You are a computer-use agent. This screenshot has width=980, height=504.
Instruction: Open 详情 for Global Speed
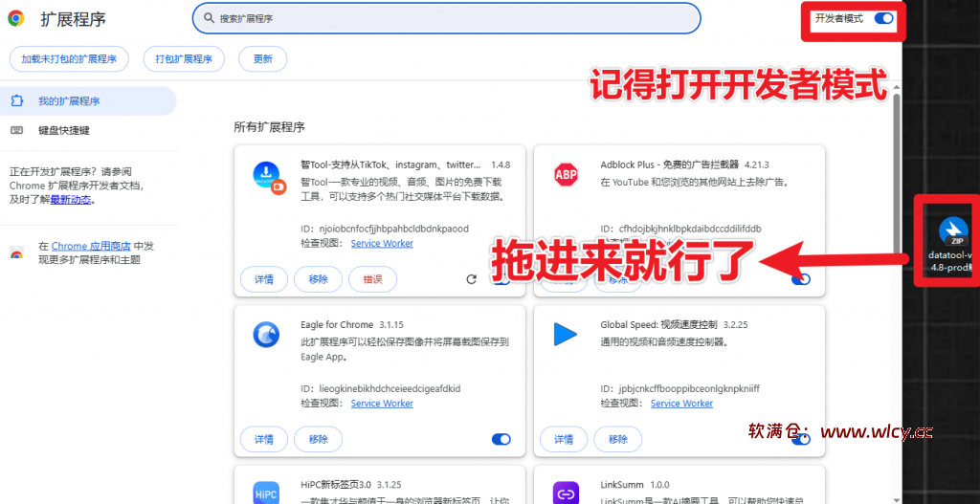click(x=564, y=439)
